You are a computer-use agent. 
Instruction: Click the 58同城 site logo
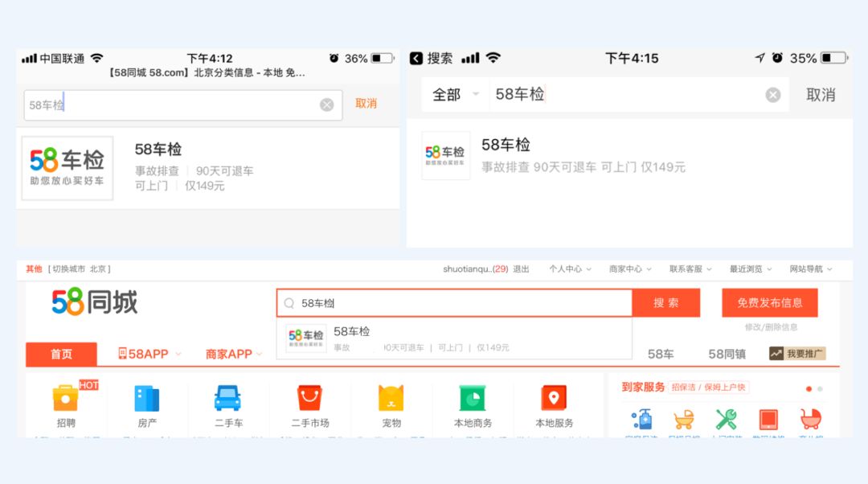(x=95, y=302)
